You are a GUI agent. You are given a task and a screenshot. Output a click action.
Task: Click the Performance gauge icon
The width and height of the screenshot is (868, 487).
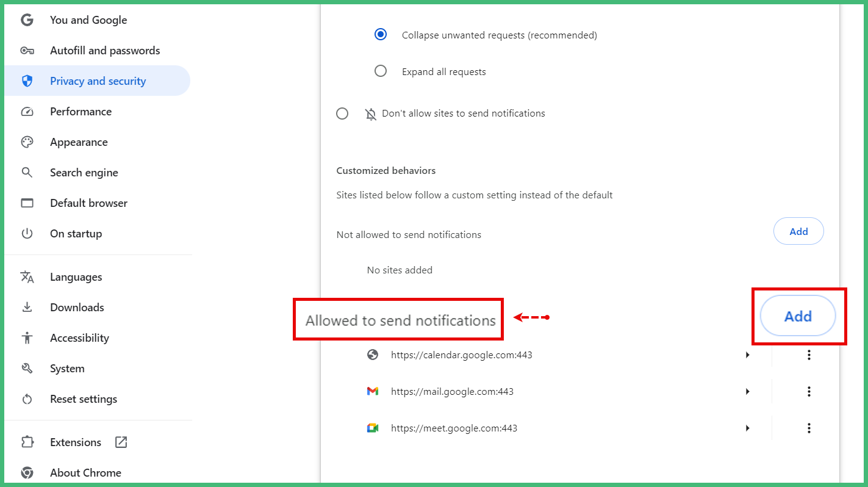27,112
